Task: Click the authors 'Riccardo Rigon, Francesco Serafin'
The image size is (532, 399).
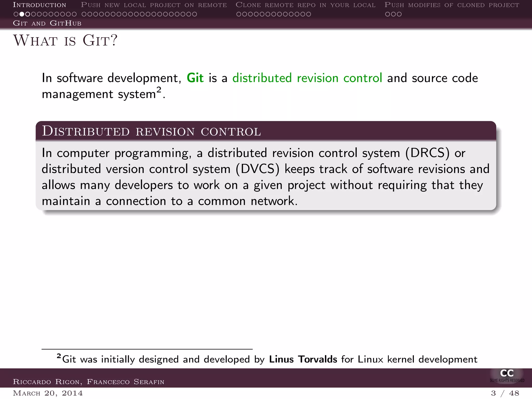Action: tap(89, 382)
